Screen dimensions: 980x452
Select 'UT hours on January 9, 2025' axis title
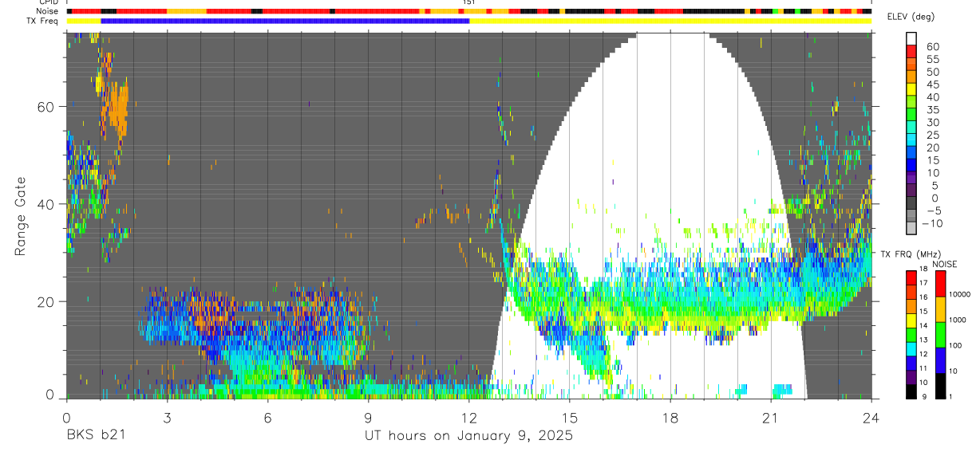[x=468, y=436]
